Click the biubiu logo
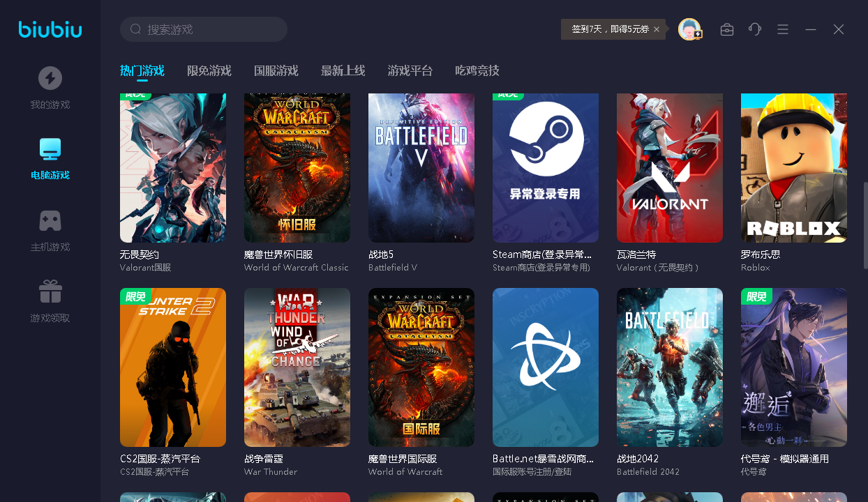 (x=50, y=29)
